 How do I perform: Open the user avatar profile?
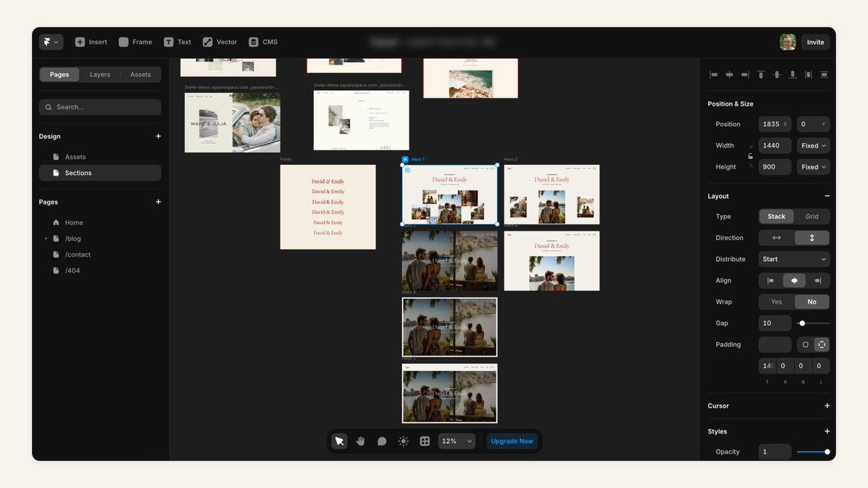(788, 42)
